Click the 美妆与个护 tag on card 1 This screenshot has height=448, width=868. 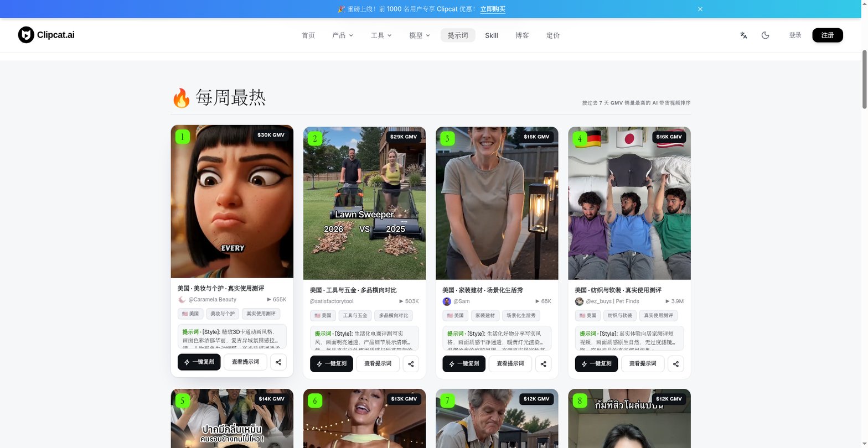221,314
